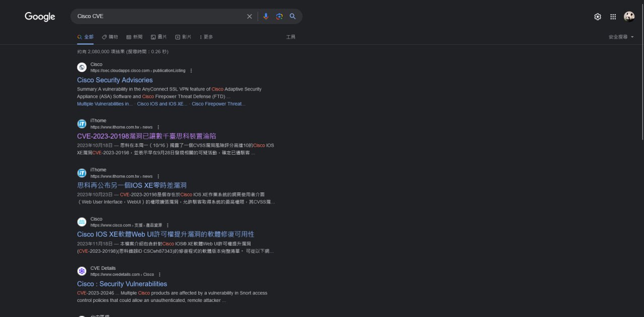Switch to the 新聞 tab
Viewport: 644px width, 317px height.
click(x=134, y=37)
